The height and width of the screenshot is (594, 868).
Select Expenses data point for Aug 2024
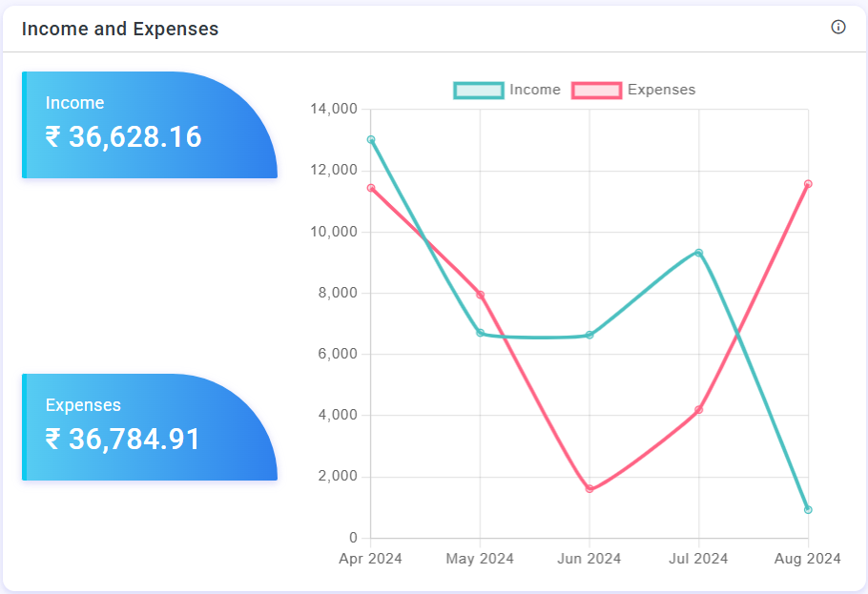(808, 184)
